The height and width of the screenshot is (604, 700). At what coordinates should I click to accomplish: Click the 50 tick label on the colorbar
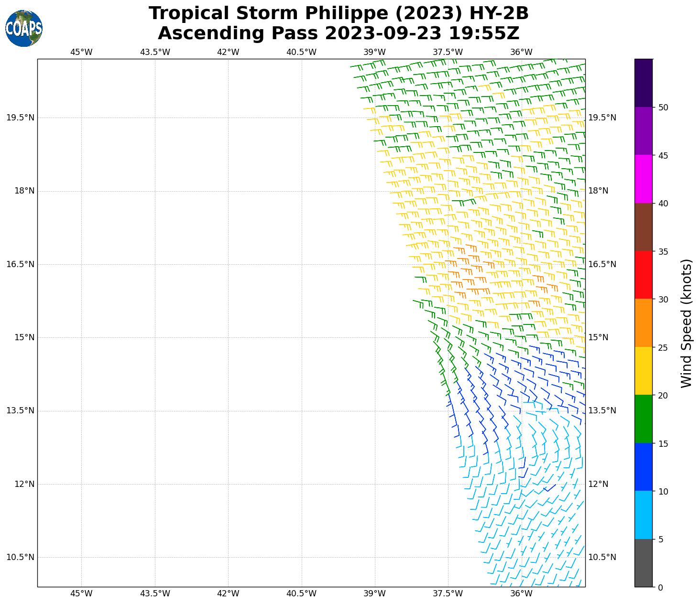663,108
